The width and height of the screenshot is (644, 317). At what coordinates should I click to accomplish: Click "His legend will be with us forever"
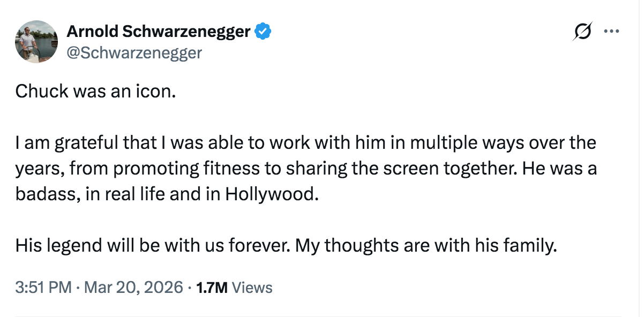click(x=153, y=245)
